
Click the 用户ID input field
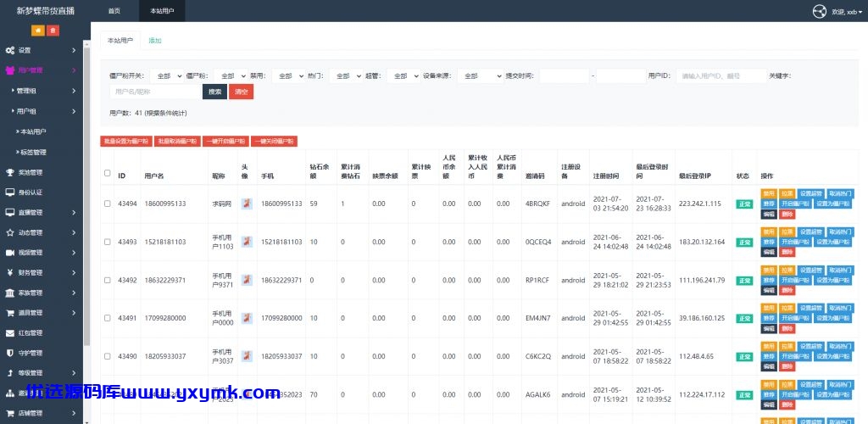click(721, 75)
